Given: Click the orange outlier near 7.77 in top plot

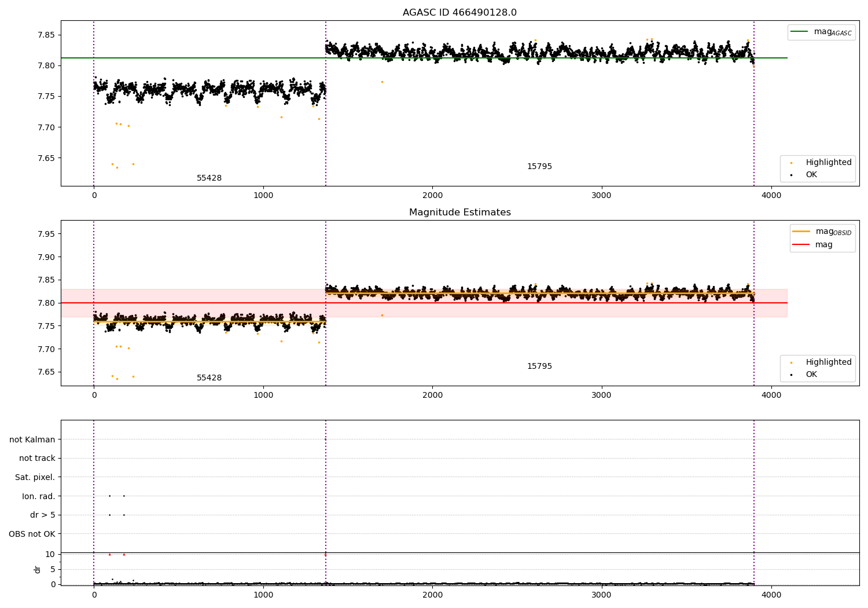Looking at the screenshot, I should point(382,82).
